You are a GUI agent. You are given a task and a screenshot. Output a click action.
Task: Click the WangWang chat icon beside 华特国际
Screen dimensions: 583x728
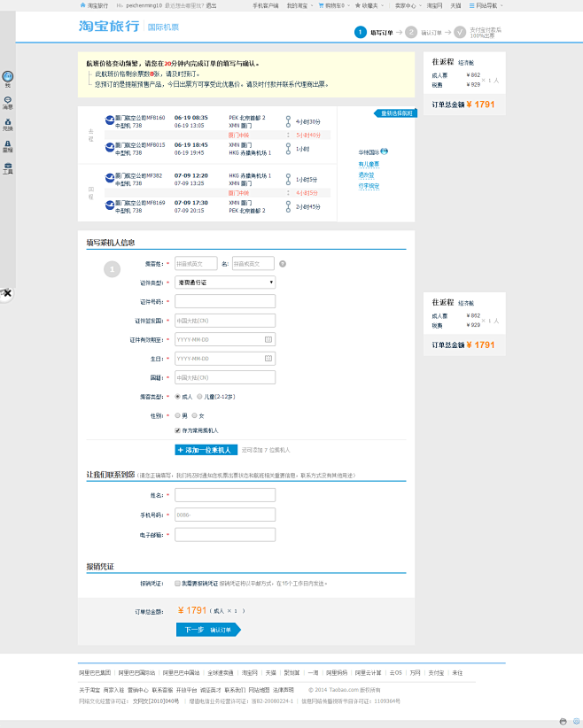pyautogui.click(x=384, y=151)
